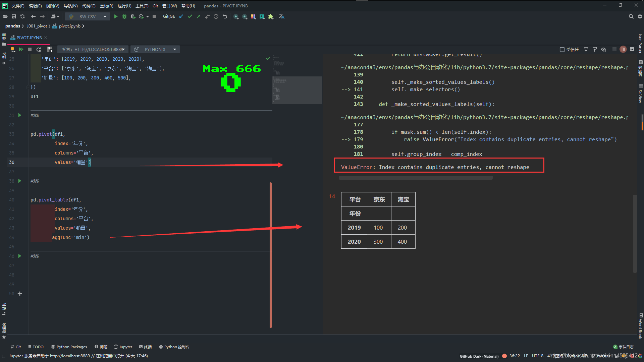The width and height of the screenshot is (644, 362).
Task: Scroll the error traceback panel
Action: point(416,179)
